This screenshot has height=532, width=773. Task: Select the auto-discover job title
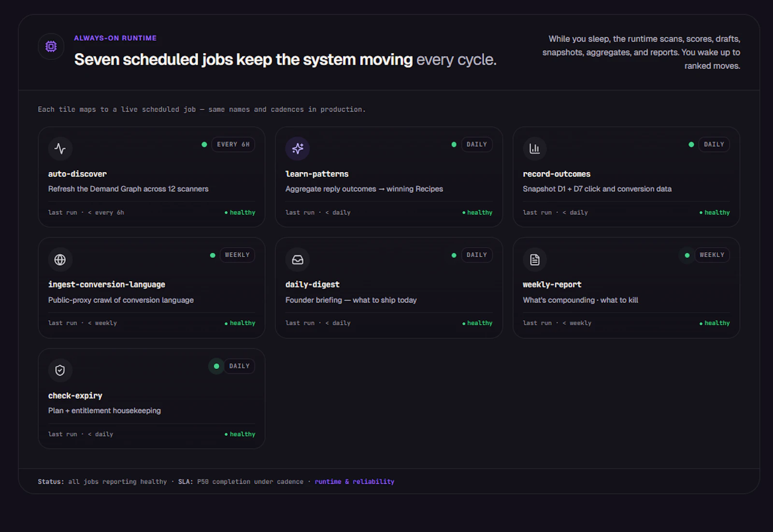tap(77, 174)
